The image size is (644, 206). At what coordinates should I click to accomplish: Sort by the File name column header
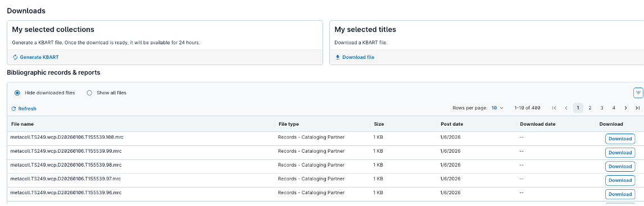pos(22,124)
